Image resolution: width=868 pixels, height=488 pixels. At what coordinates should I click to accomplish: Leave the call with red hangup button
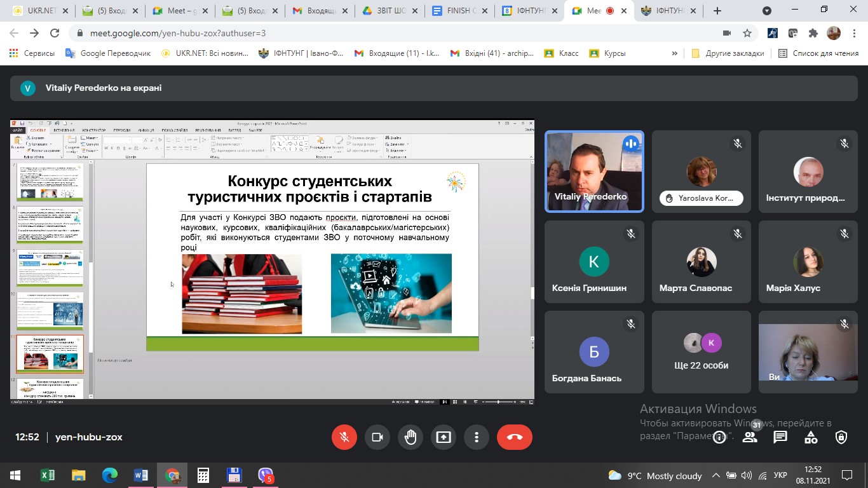tap(514, 437)
